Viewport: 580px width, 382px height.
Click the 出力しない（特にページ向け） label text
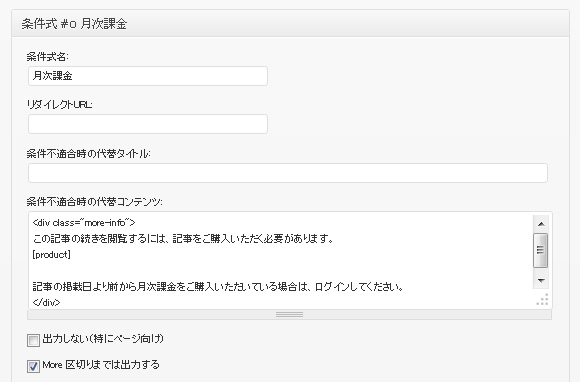pos(103,339)
